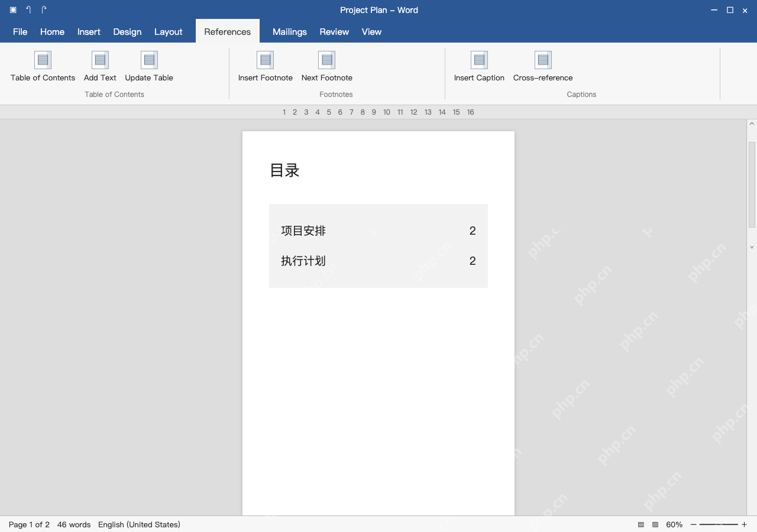
Task: Click the Project Plan – Word title
Action: [379, 10]
